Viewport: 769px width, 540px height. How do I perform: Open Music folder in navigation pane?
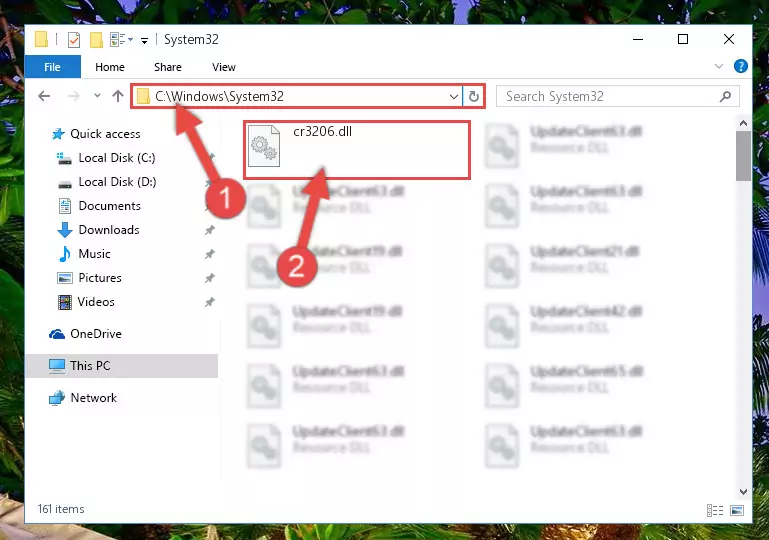pos(94,254)
